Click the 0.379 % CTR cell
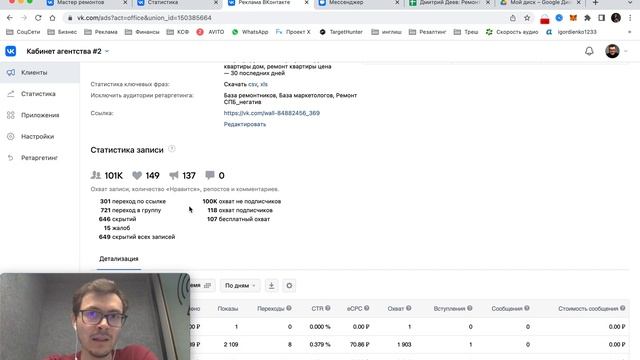The width and height of the screenshot is (640, 360). pyautogui.click(x=320, y=344)
